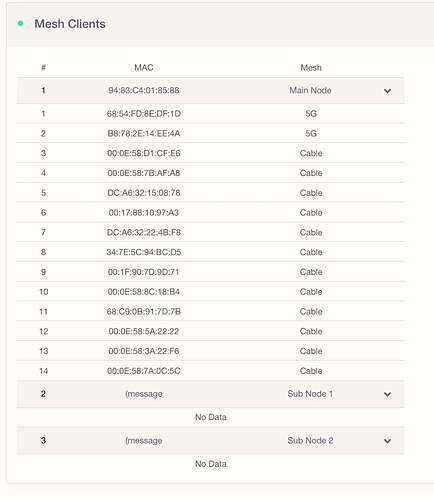Expand the Sub Node 1 chevron
Screen dimensions: 434x500
point(387,394)
